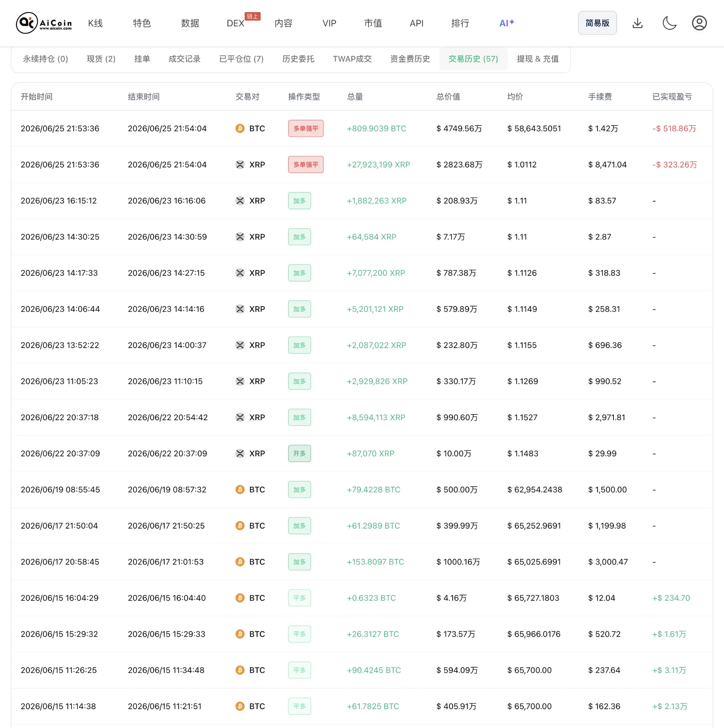Click 平多 tag in 0.6323 BTC row
This screenshot has width=724, height=728.
pyautogui.click(x=299, y=598)
